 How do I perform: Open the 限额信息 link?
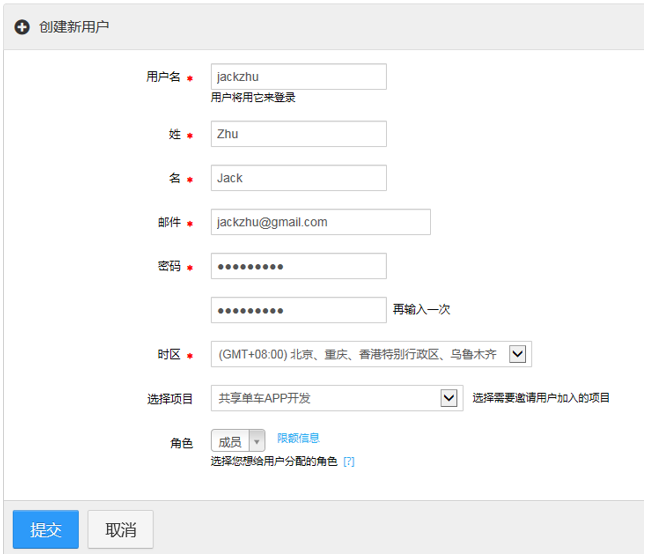click(298, 438)
